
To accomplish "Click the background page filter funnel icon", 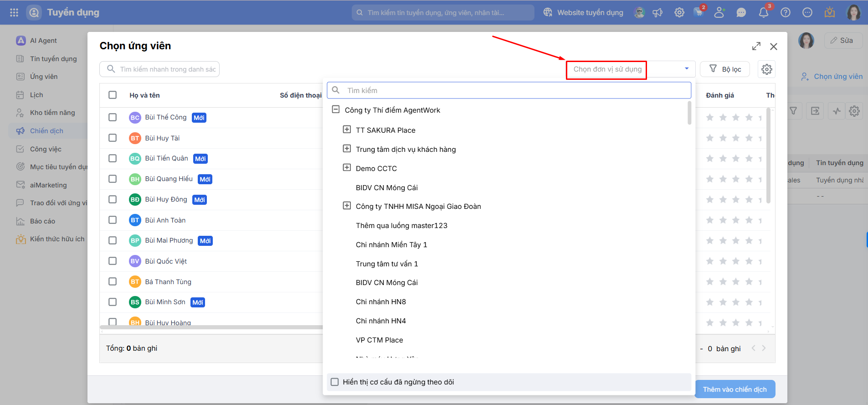I will pos(793,111).
